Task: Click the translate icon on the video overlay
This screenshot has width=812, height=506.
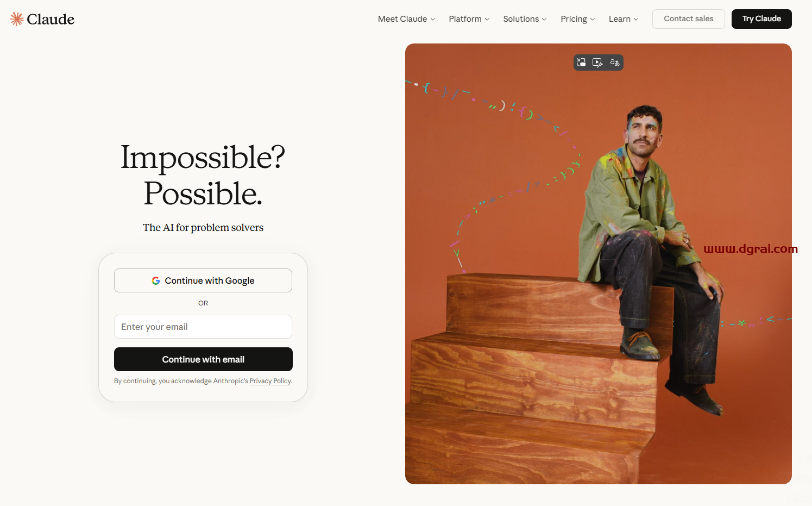Action: (x=615, y=63)
